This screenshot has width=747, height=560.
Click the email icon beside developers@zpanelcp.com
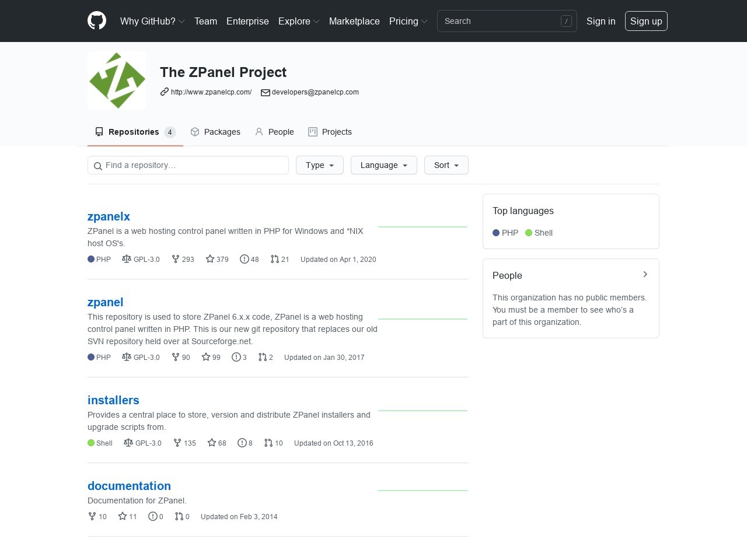266,92
